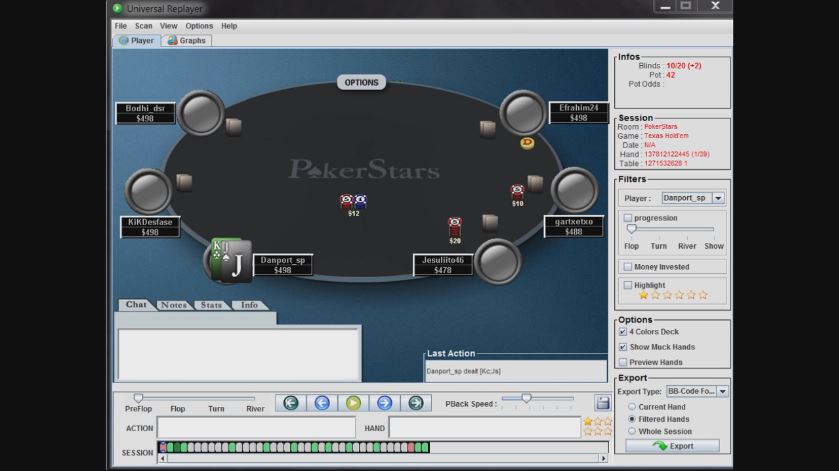This screenshot has width=839, height=471.
Task: Open the View menu
Action: tap(168, 26)
